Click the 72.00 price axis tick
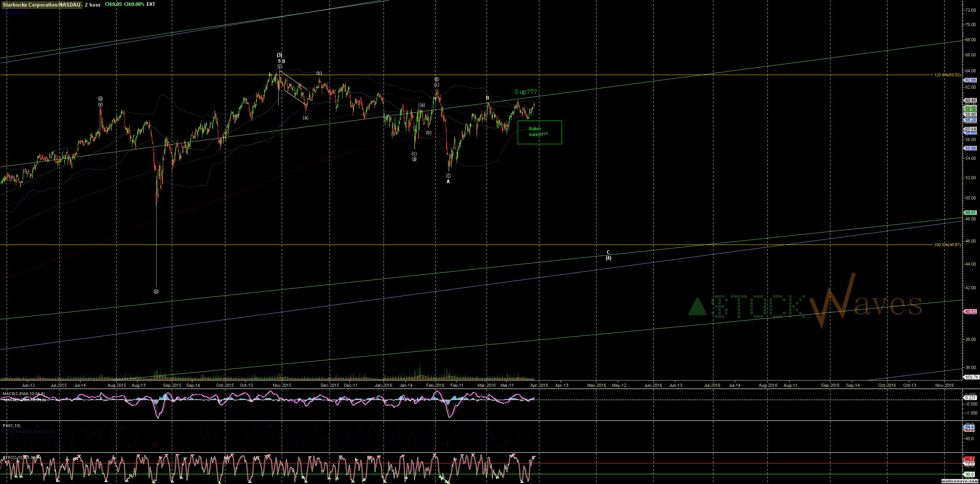Viewport: 980px width, 484px height. coord(970,10)
